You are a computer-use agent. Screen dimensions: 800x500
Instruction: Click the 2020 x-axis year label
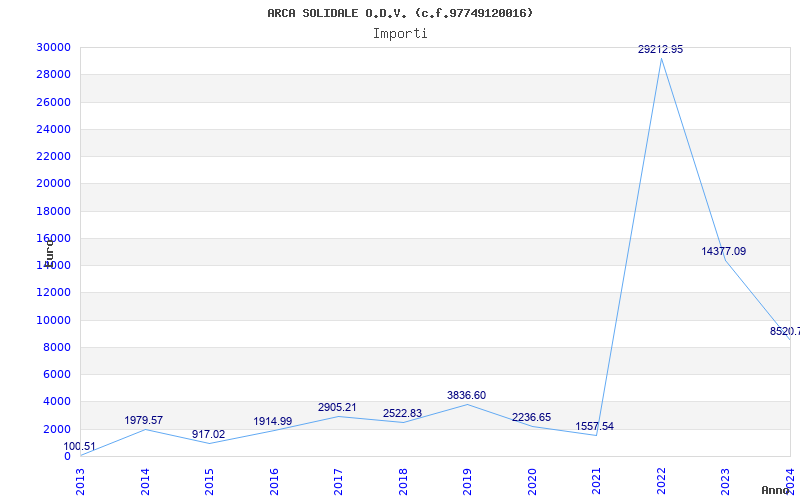pyautogui.click(x=532, y=482)
